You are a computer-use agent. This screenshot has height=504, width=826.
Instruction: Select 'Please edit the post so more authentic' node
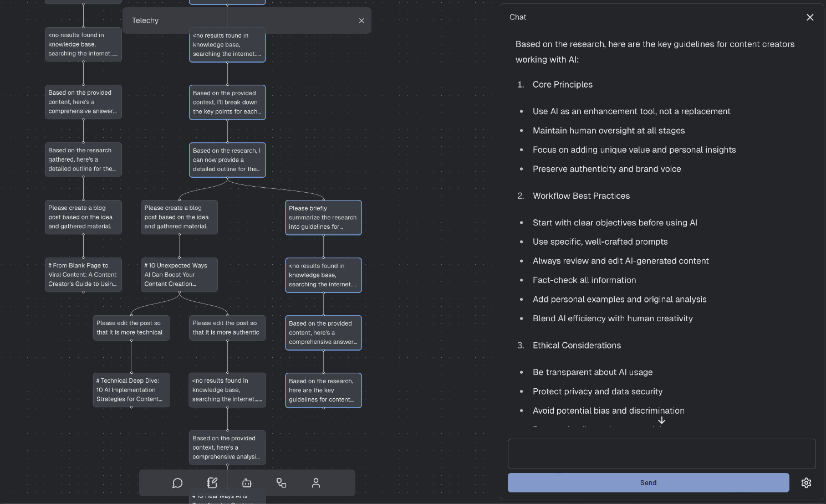[x=227, y=328]
